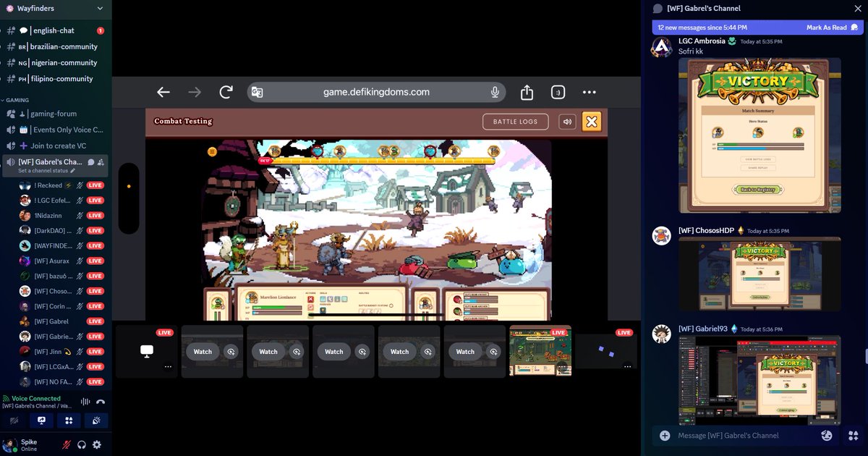Click the browser share icon

click(x=527, y=92)
